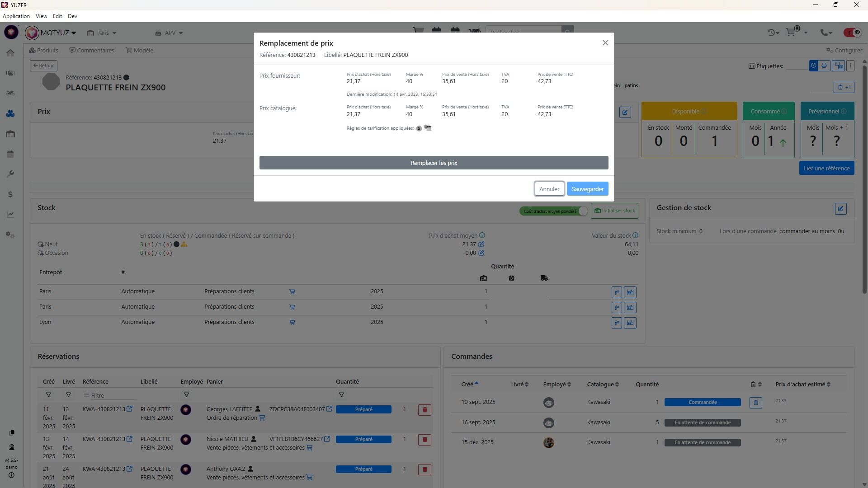
Task: Open the Application menu
Action: 16,16
